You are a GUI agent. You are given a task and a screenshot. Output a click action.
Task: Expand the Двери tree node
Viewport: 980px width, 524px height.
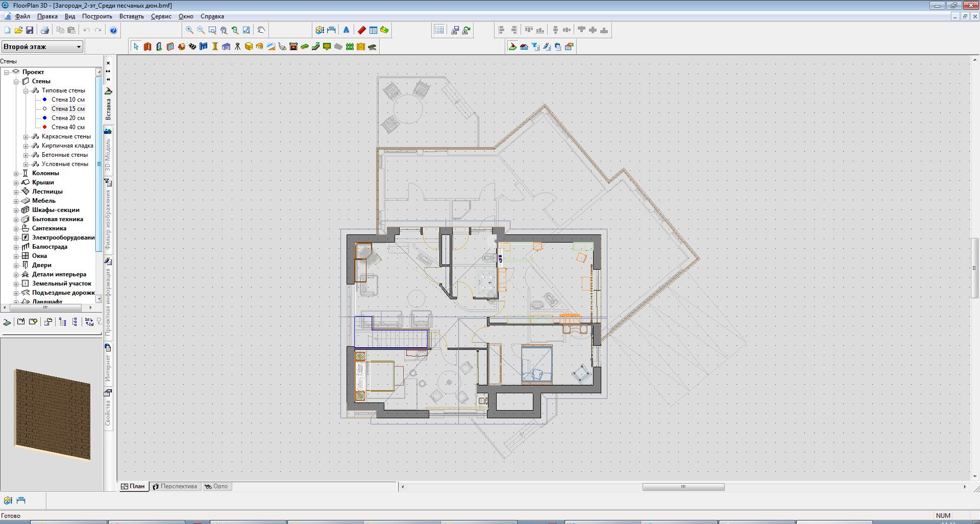click(16, 265)
